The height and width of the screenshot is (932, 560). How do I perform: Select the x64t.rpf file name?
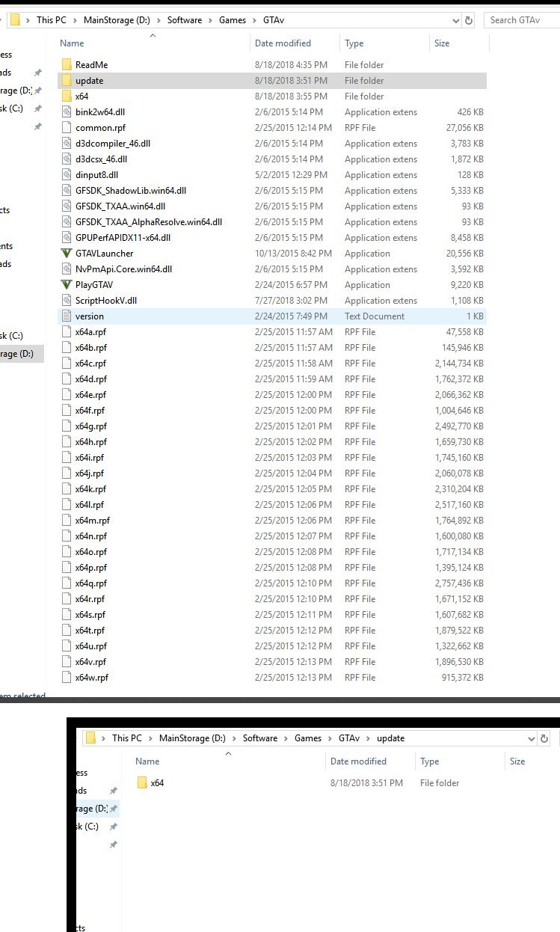[90, 631]
